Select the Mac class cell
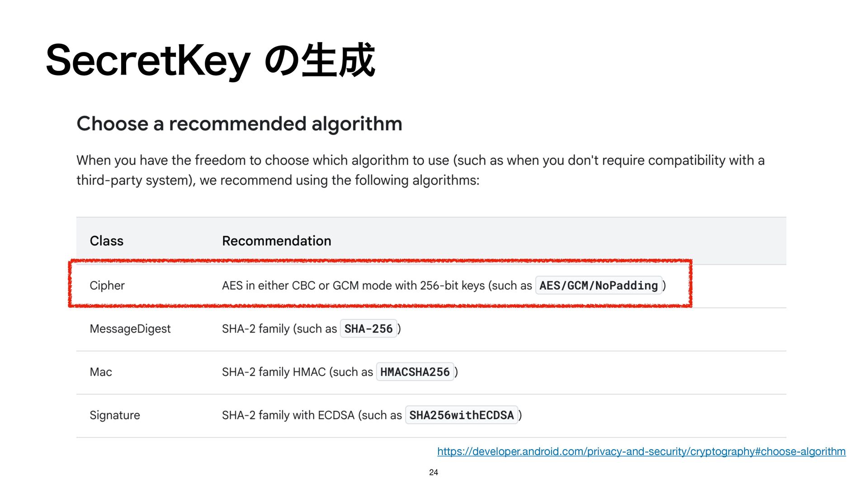The height and width of the screenshot is (488, 868). pos(101,372)
